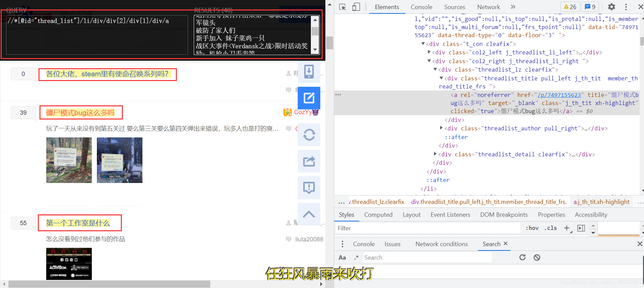Open the Properties pane tab

pyautogui.click(x=552, y=215)
